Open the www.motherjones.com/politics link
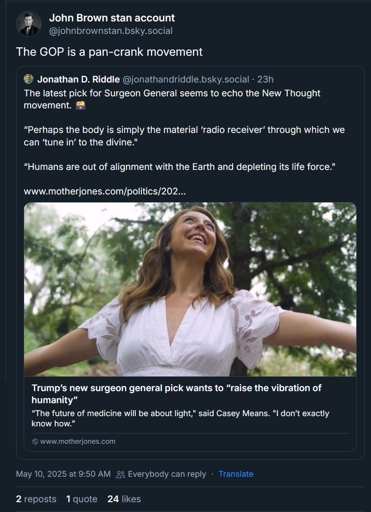371x512 pixels. point(105,191)
